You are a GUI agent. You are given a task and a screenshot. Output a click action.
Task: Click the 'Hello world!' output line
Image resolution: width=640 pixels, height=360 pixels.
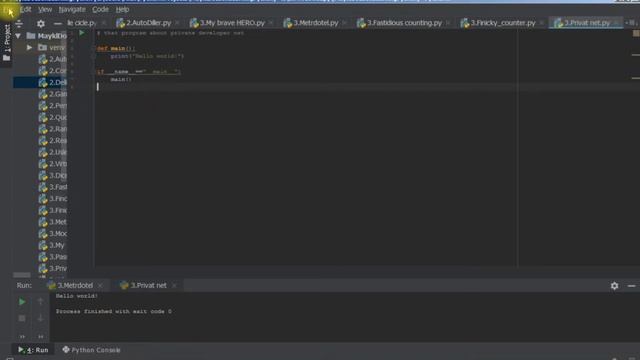[x=77, y=296]
